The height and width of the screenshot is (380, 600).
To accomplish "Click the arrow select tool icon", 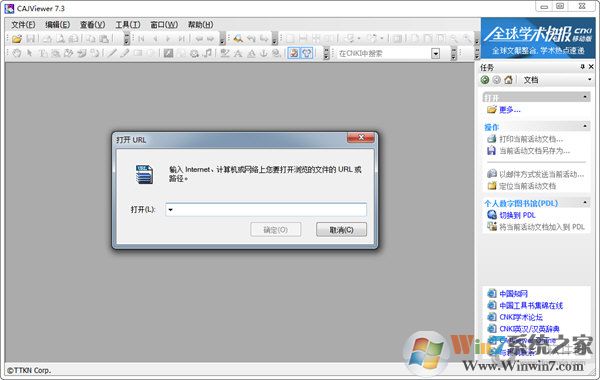I will (x=30, y=53).
